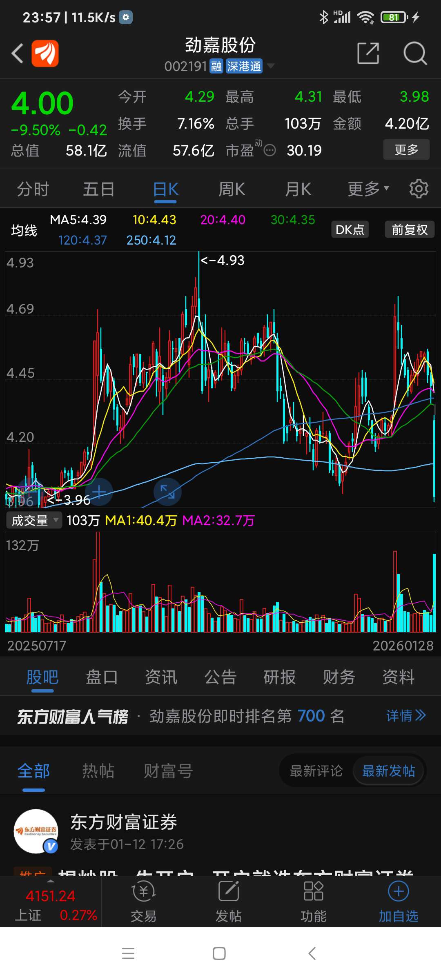Viewport: 441px width, 980px height.
Task: Tap the Android recent apps menu icon
Action: (x=128, y=953)
